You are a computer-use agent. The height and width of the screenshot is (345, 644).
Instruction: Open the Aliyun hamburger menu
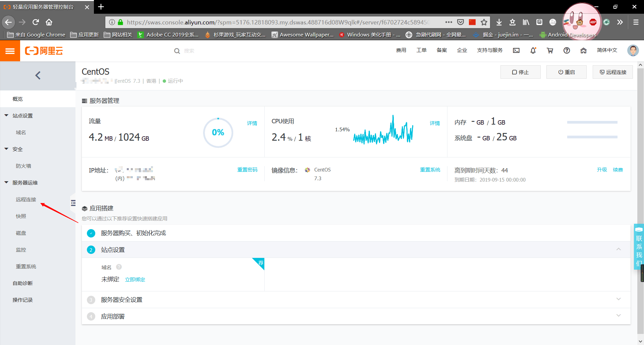pos(10,51)
